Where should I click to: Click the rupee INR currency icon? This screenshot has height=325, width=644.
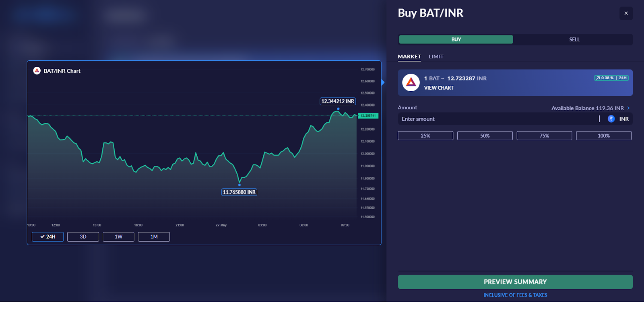(611, 119)
